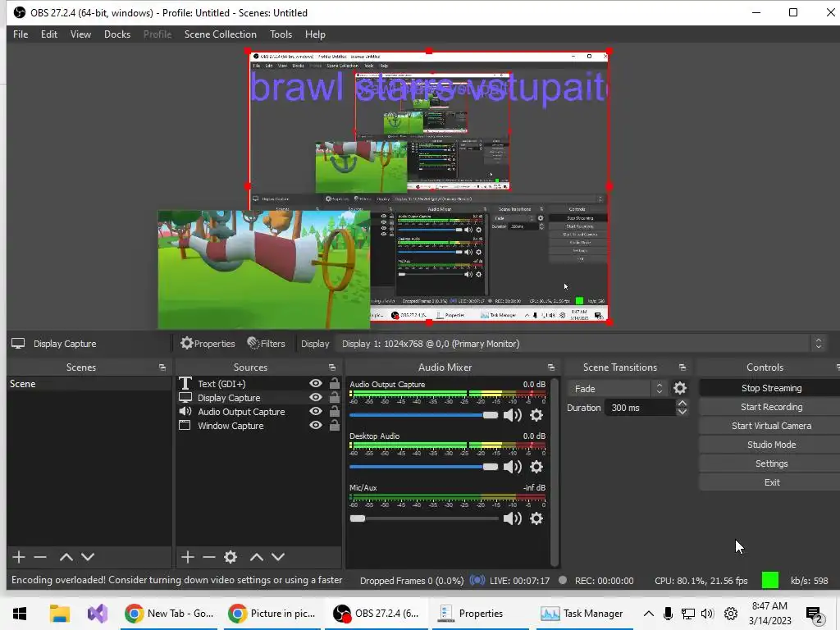Screen dimensions: 840x630
Task: Increase transition Duration with up arrow
Action: [682, 404]
